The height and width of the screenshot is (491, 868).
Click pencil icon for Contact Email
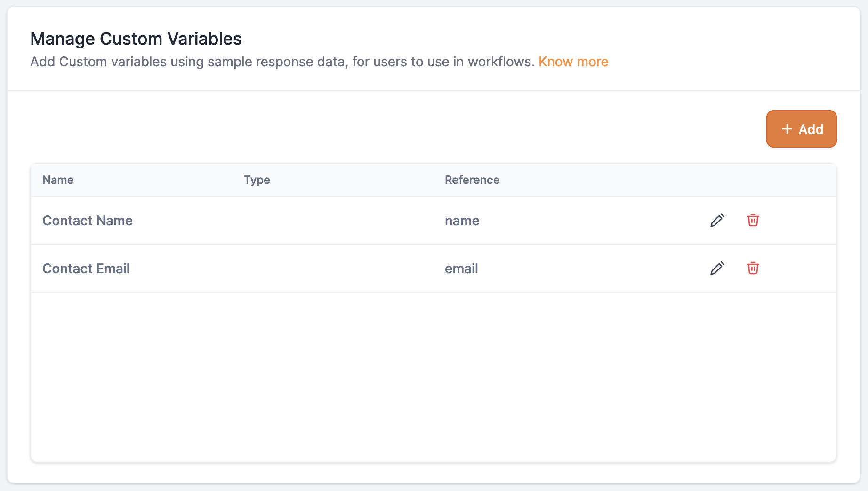tap(717, 268)
